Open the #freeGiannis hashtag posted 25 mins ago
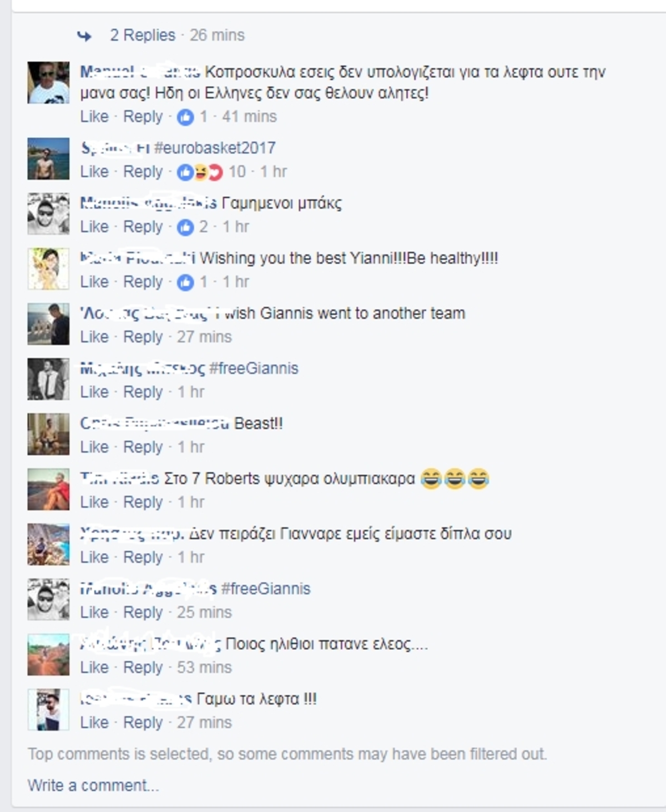 (x=266, y=589)
